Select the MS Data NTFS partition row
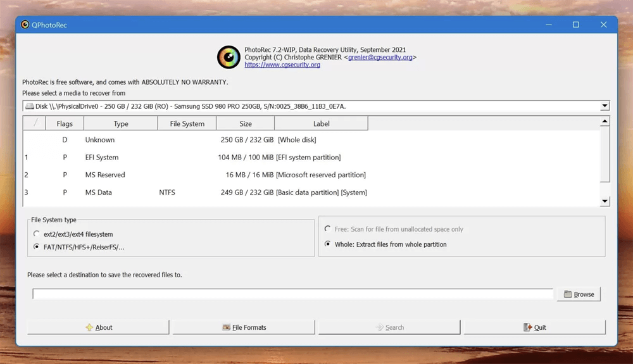 click(x=311, y=192)
